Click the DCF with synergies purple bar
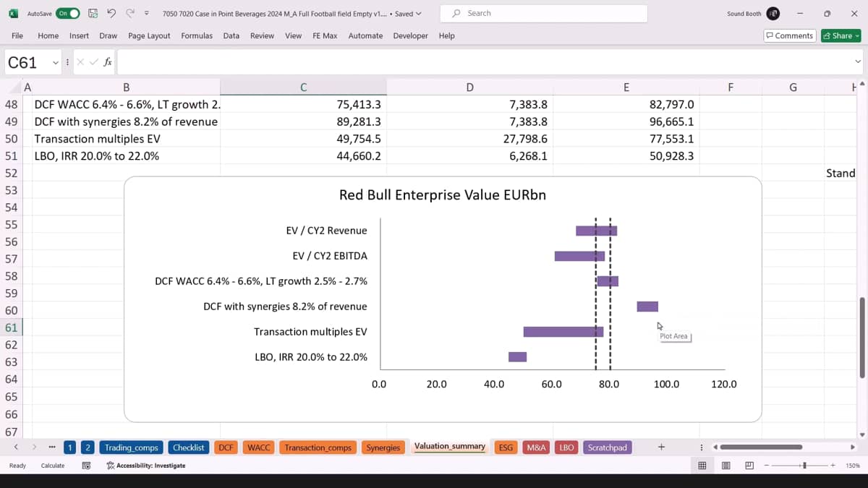The image size is (868, 488). pyautogui.click(x=647, y=307)
